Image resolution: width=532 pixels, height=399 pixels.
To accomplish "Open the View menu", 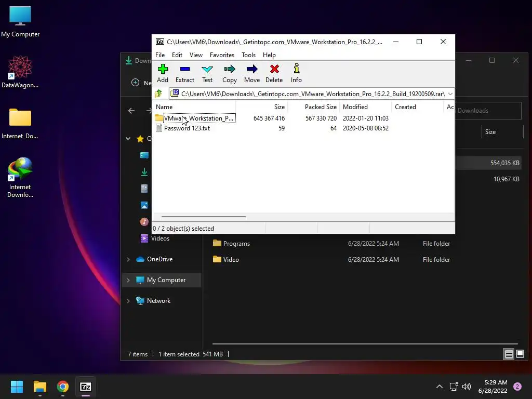I will tap(196, 55).
